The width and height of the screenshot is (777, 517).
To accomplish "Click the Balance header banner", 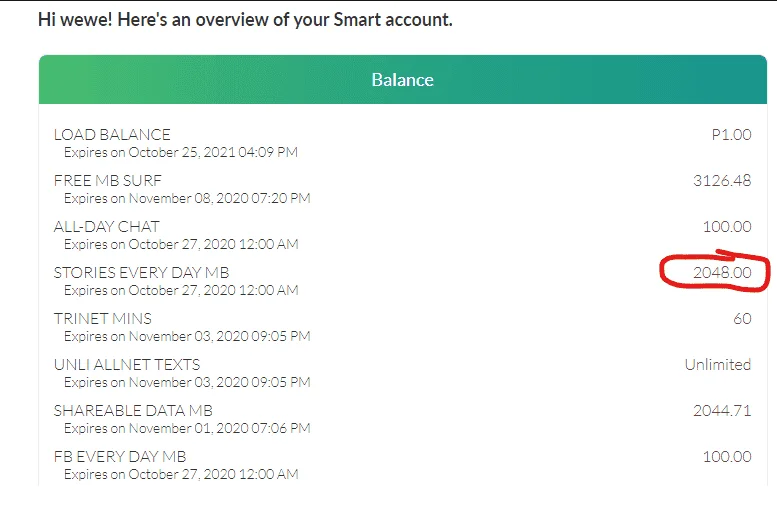I will coord(402,79).
